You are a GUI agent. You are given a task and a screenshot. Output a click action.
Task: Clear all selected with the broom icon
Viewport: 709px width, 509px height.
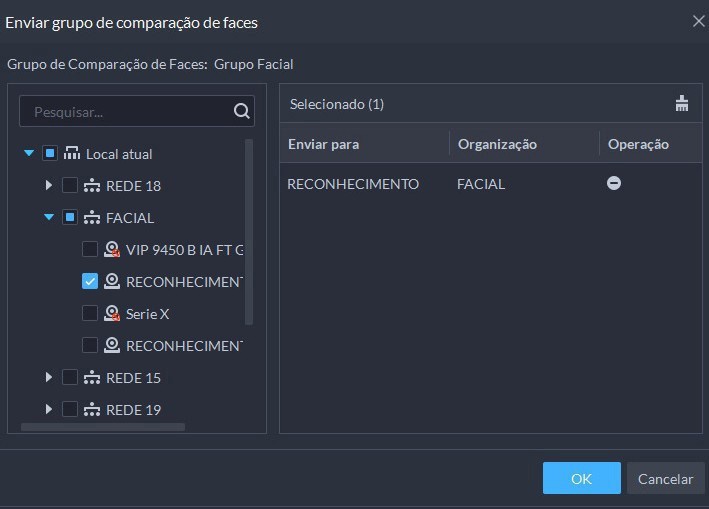point(681,104)
